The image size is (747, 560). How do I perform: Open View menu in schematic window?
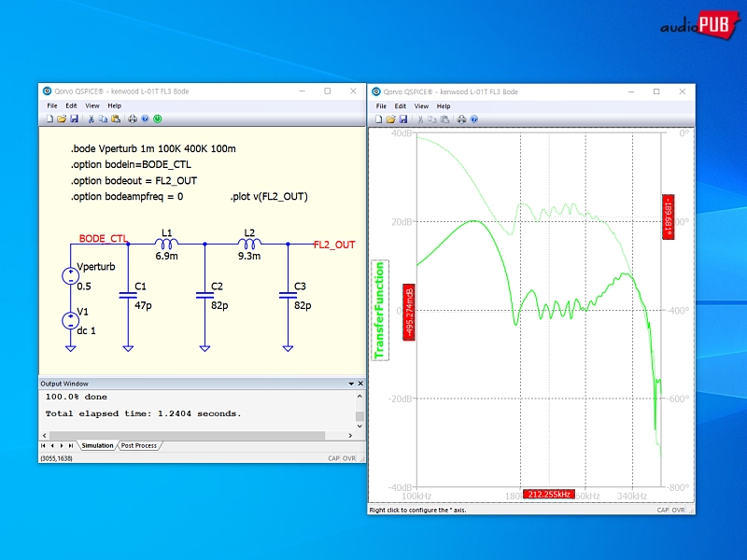click(92, 105)
